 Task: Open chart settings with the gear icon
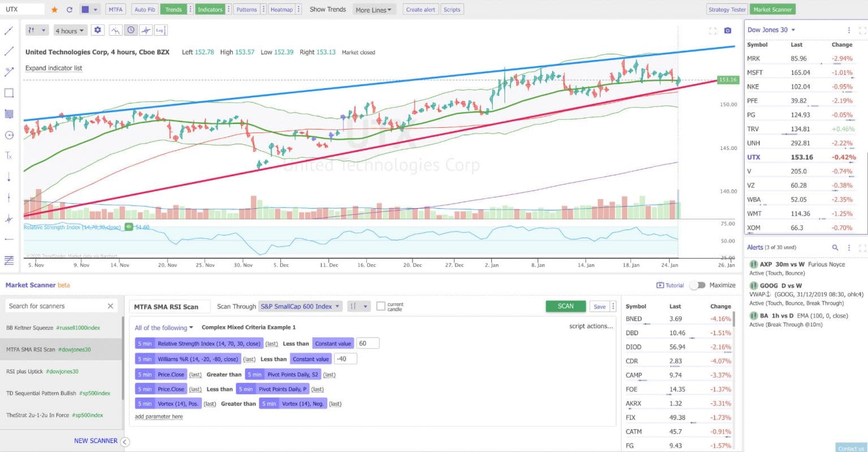point(98,30)
